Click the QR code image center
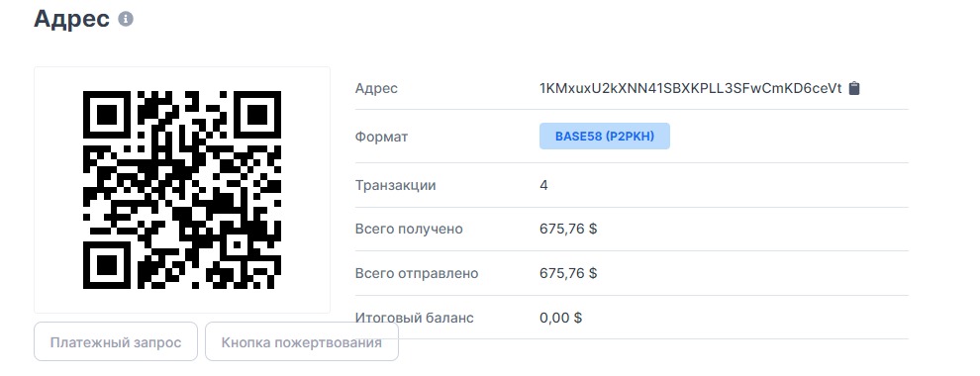Image resolution: width=980 pixels, height=376 pixels. point(182,190)
